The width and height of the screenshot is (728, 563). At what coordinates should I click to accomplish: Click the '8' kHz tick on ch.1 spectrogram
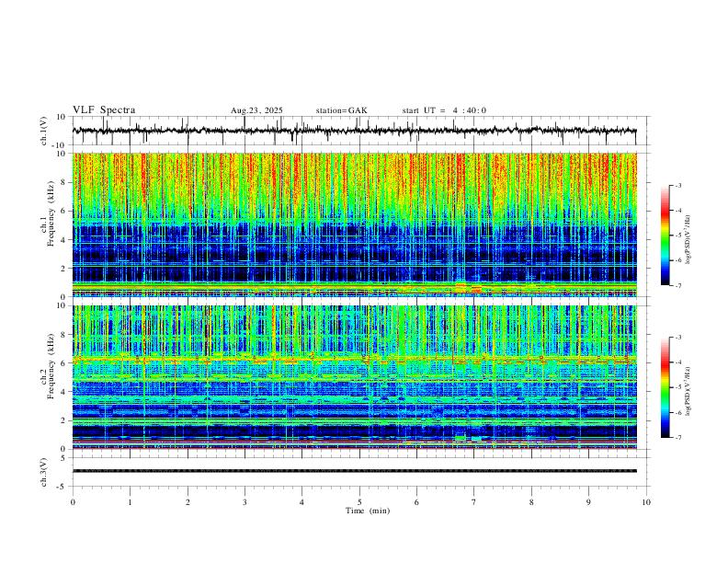tap(64, 182)
